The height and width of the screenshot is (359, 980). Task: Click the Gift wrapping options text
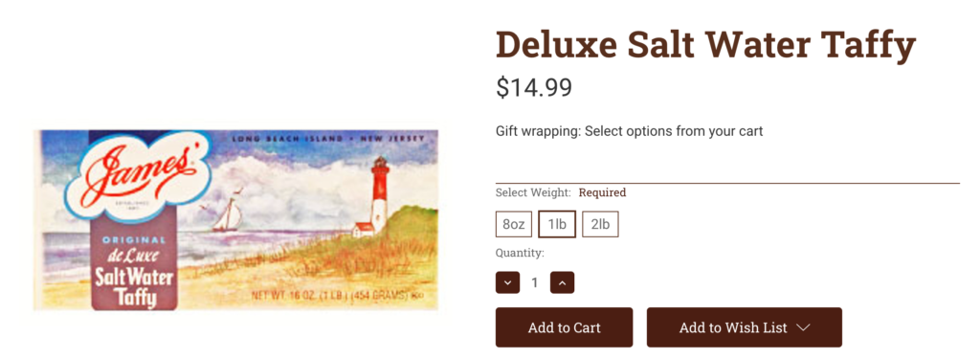coord(630,131)
